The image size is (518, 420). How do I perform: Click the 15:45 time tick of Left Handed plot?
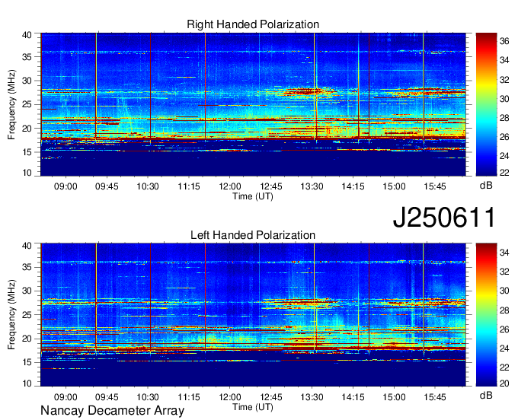tap(435, 397)
